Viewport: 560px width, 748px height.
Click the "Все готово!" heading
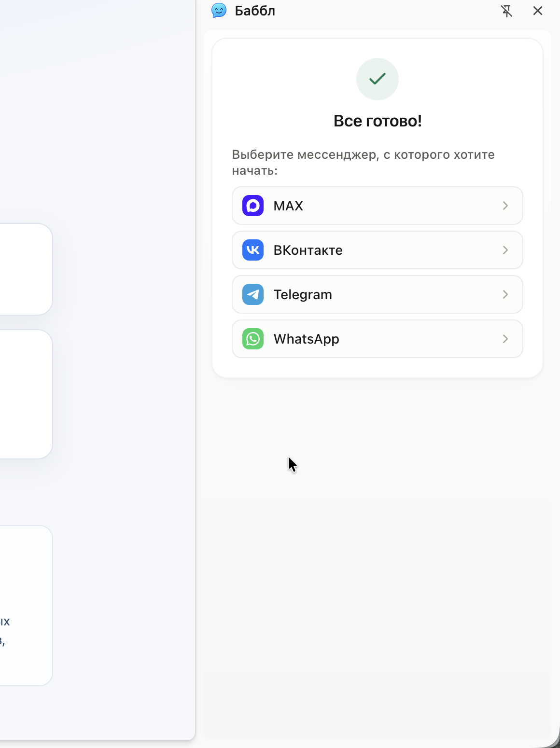pyautogui.click(x=378, y=121)
